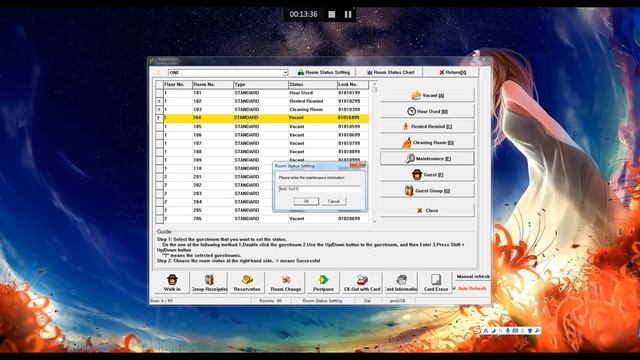Set status to Guest [F]
The width and height of the screenshot is (640, 360).
(x=427, y=175)
